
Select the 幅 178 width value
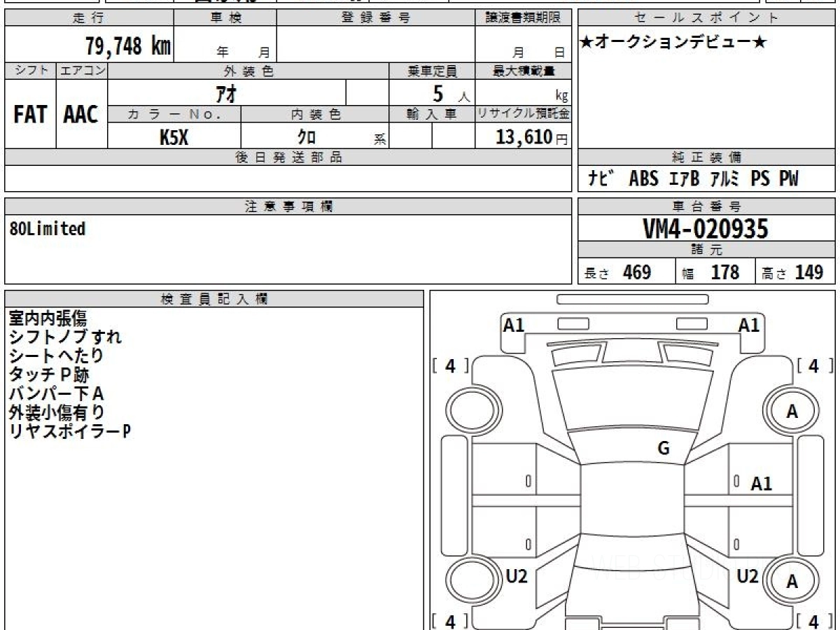click(x=711, y=272)
